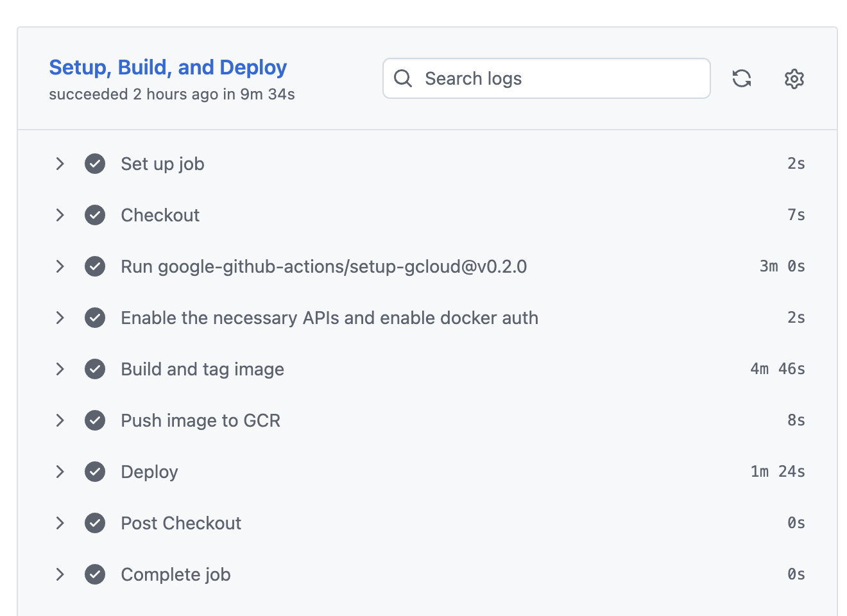Click the checkmark icon beside Push image to GCR
The height and width of the screenshot is (616, 847).
coord(95,420)
